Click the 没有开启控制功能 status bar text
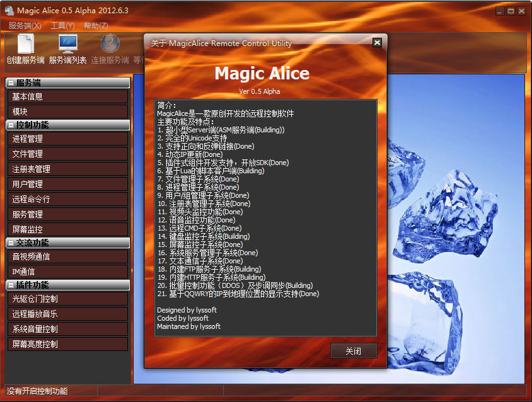The height and width of the screenshot is (402, 532). coord(37,391)
